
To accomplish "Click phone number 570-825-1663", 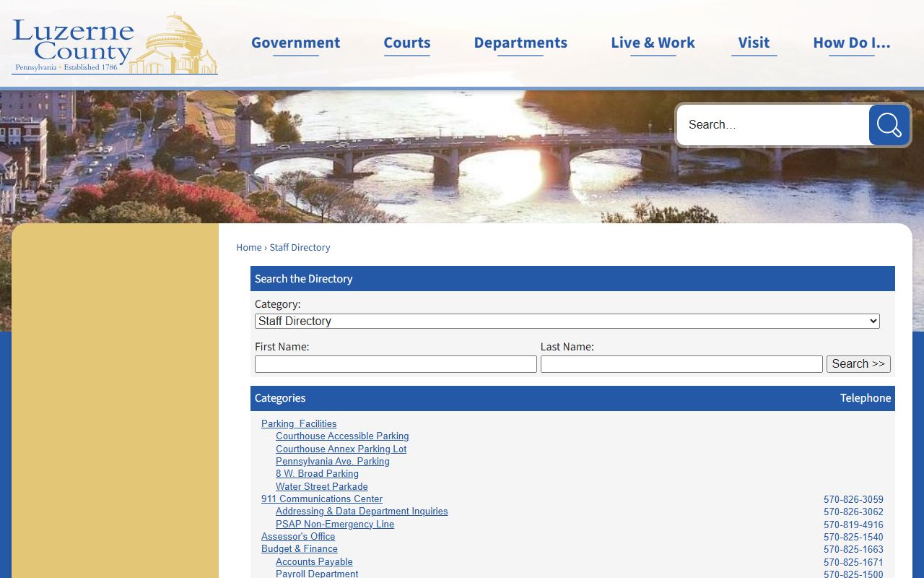I will click(x=853, y=549).
